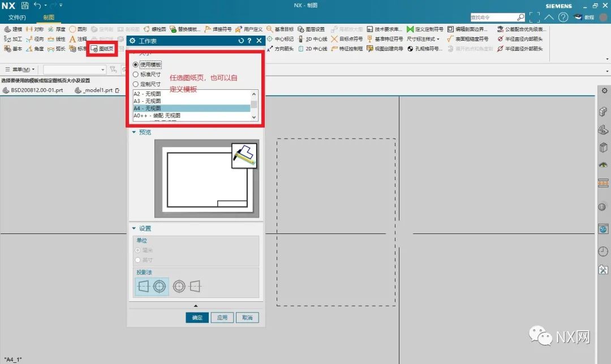The width and height of the screenshot is (611, 364).
Task: Launch the 视图创建向导 view creation wizard
Action: [x=385, y=49]
